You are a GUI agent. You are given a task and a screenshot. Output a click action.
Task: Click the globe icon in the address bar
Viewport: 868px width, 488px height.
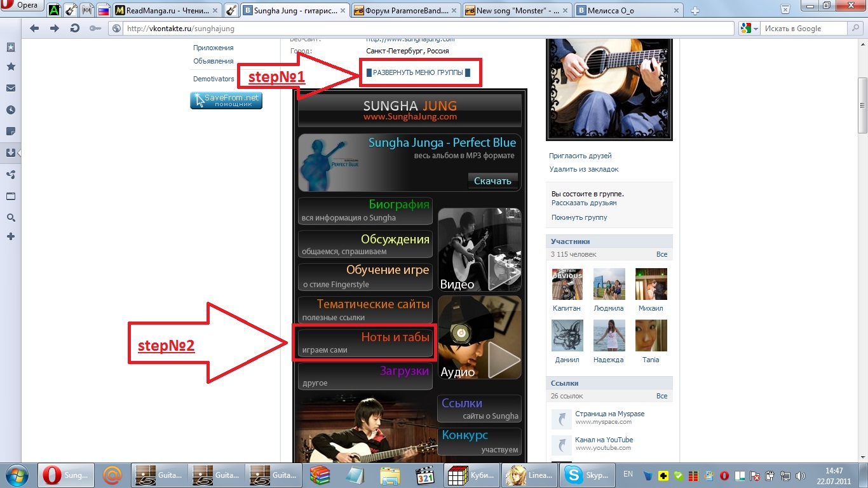coord(116,28)
